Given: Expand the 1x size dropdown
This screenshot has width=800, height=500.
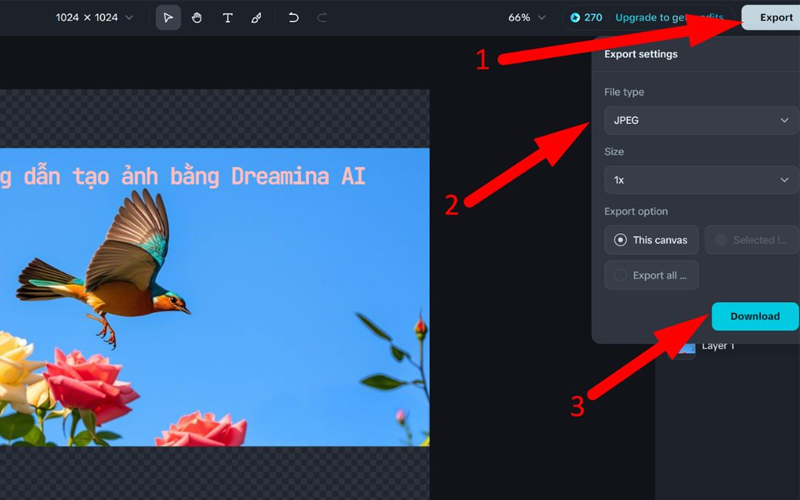Looking at the screenshot, I should [x=701, y=180].
